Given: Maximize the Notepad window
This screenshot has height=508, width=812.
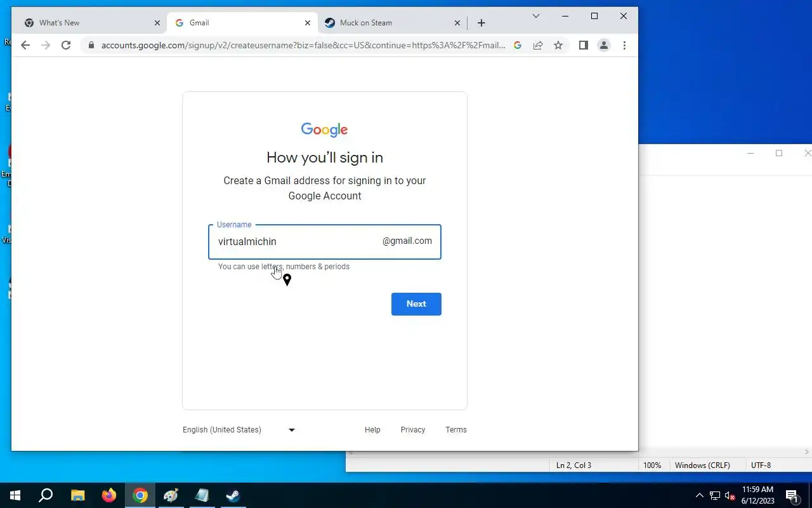Looking at the screenshot, I should (x=779, y=153).
